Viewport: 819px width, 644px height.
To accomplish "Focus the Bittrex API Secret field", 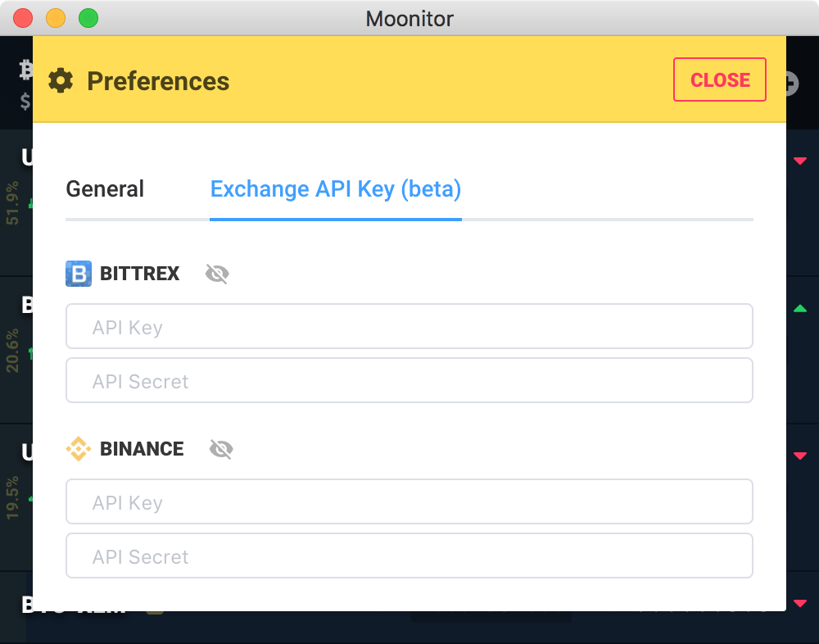I will click(x=409, y=380).
